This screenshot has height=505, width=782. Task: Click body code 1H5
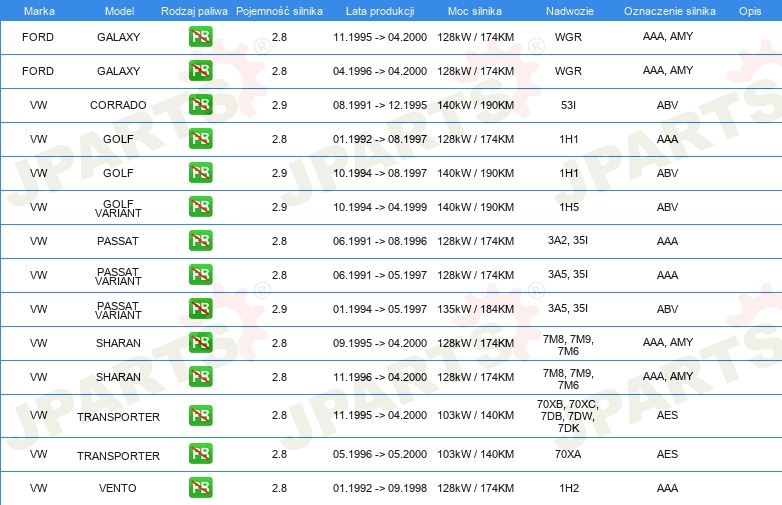click(569, 207)
